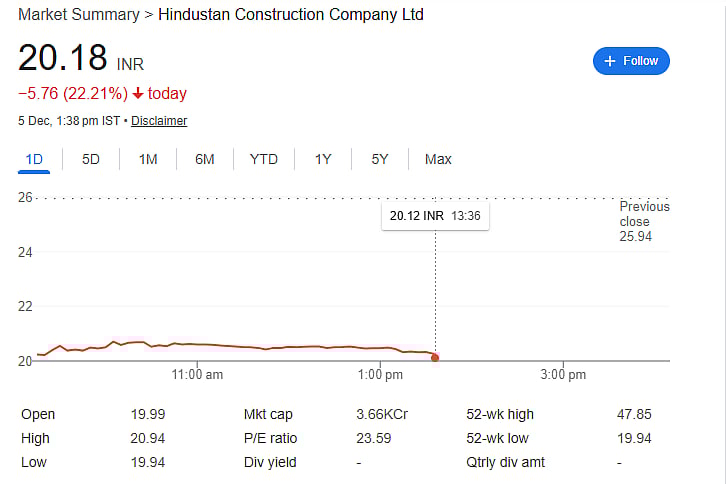
Task: Switch to the 5D tab
Action: (x=91, y=159)
